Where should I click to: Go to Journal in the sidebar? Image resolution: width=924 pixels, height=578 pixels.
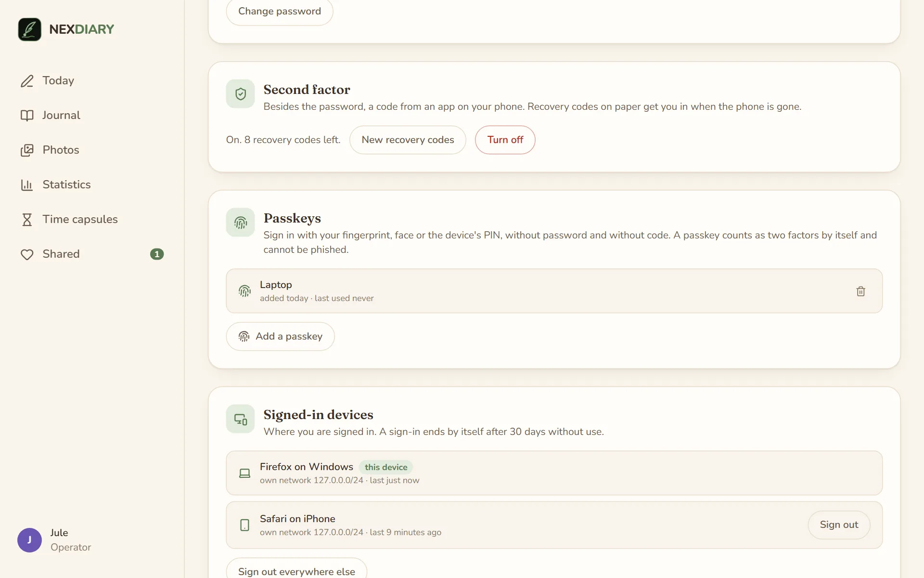pyautogui.click(x=92, y=116)
